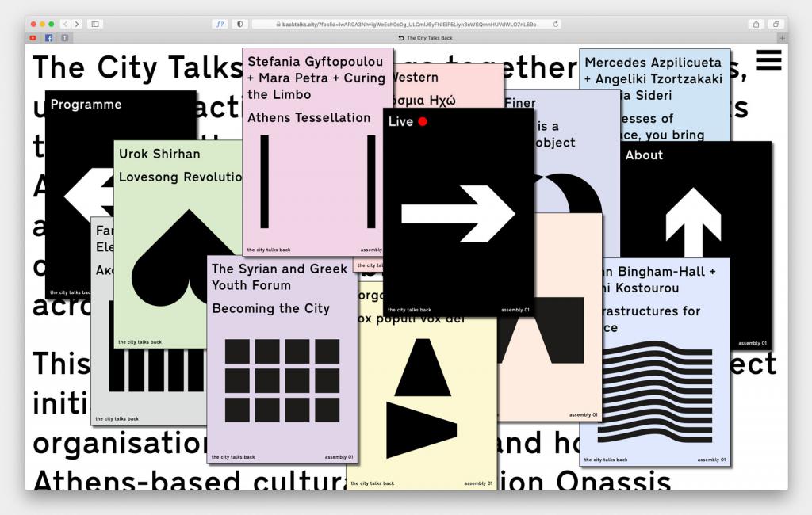812x515 pixels.
Task: Open The Syrian and Greek Youth Forum card
Action: point(282,359)
